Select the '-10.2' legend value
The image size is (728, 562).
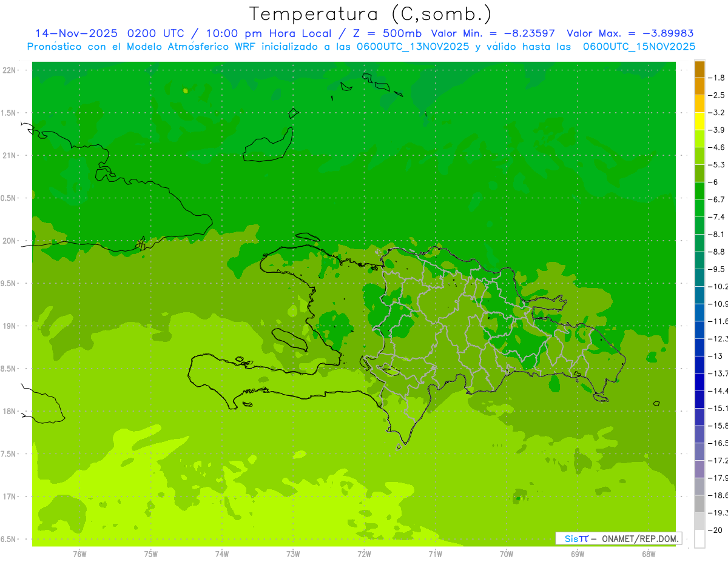[718, 286]
